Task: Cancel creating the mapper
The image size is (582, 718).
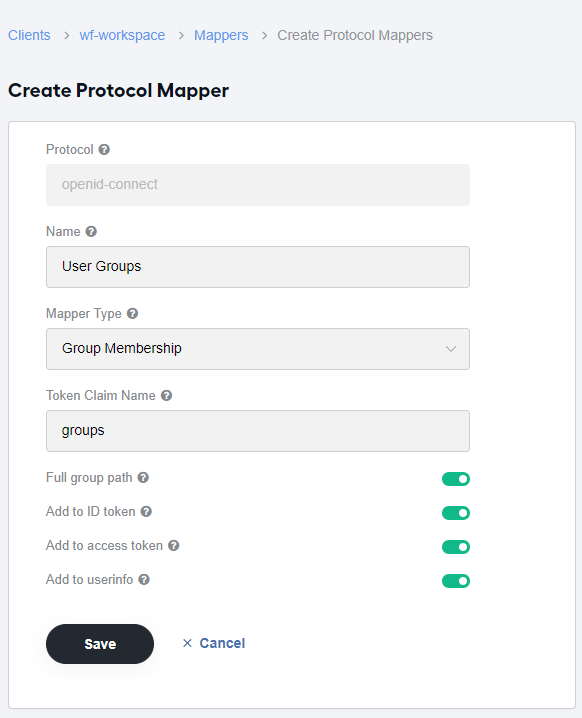Action: [x=214, y=643]
